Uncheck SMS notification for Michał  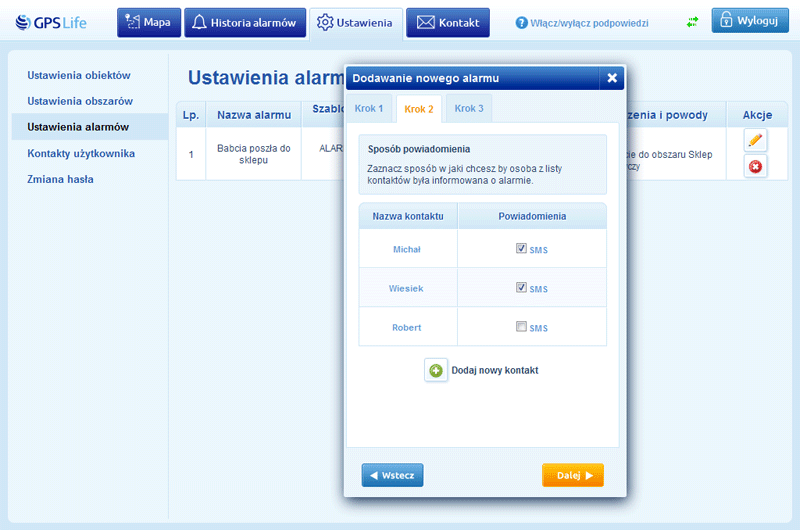(521, 248)
